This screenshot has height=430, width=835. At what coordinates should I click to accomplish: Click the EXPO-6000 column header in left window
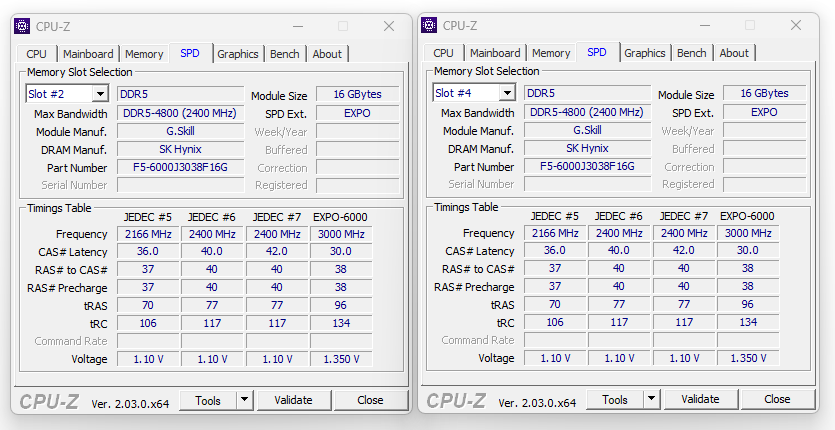pos(340,217)
